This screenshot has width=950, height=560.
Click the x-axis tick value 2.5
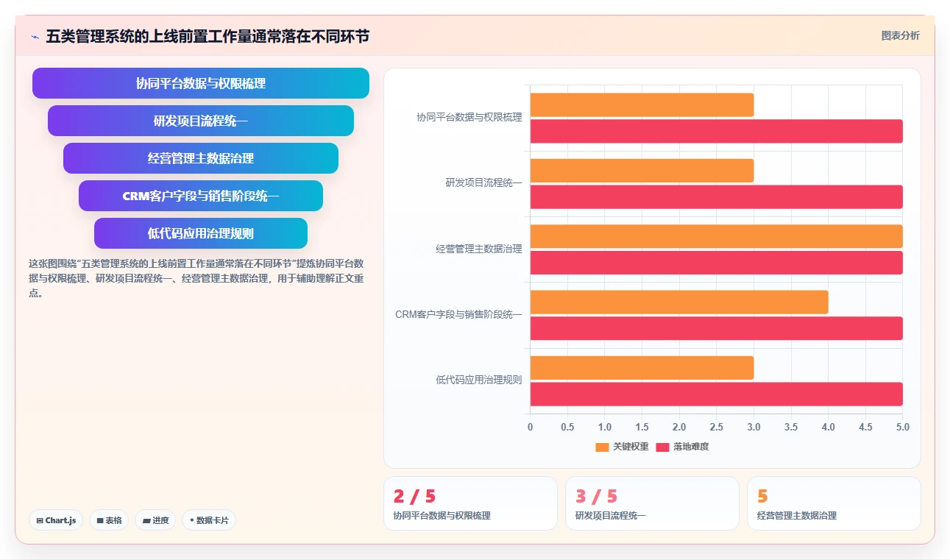click(716, 427)
